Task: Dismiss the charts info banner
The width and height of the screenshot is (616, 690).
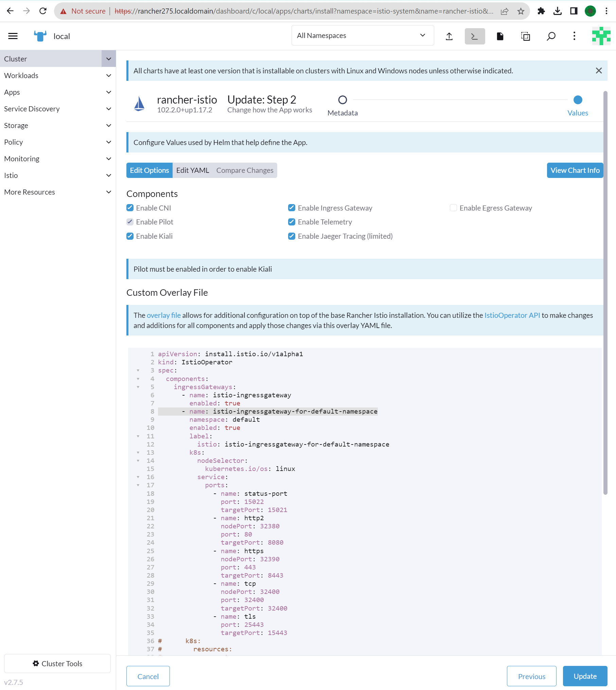Action: click(x=599, y=71)
